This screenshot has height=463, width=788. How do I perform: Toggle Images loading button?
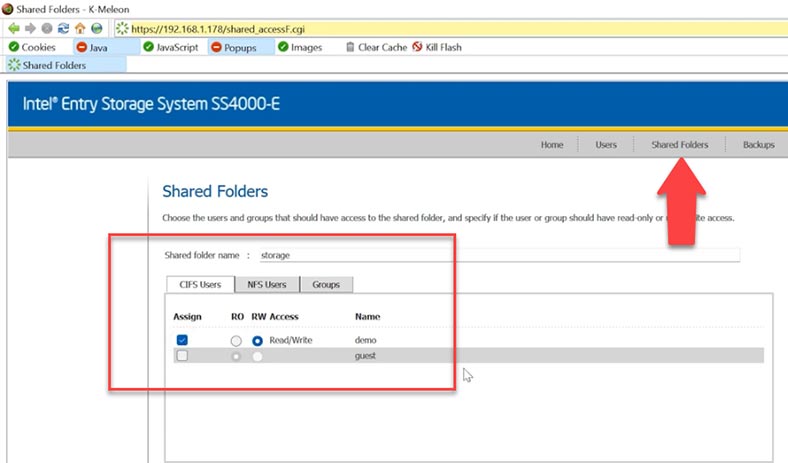click(x=300, y=47)
